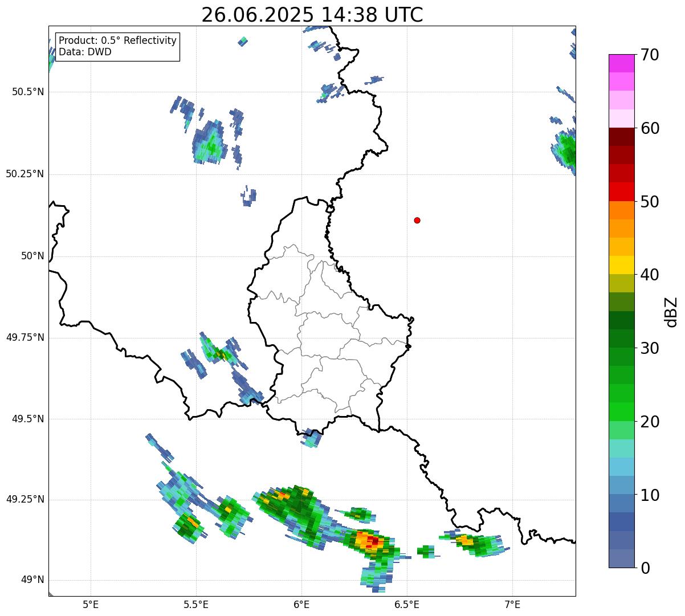Image resolution: width=685 pixels, height=616 pixels.
Task: Click the latitude label '49.25°N'
Action: pyautogui.click(x=25, y=500)
